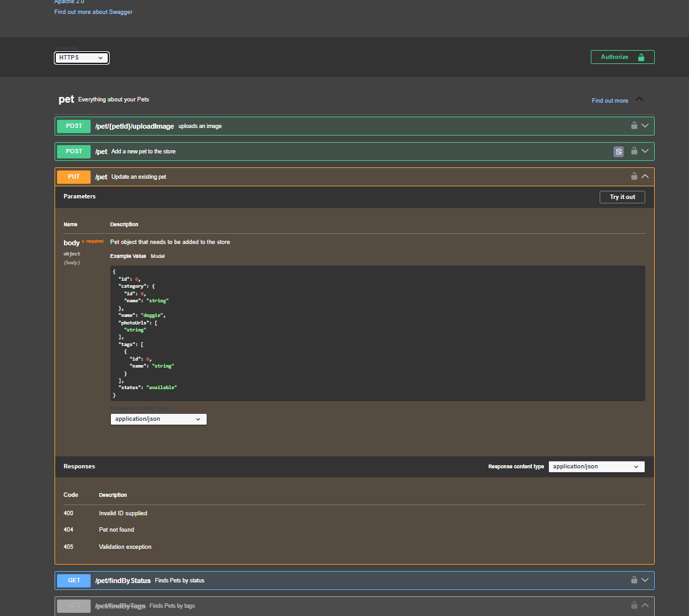Open the HTTPS schemes dropdown
Screen dimensions: 689x616
pos(81,58)
